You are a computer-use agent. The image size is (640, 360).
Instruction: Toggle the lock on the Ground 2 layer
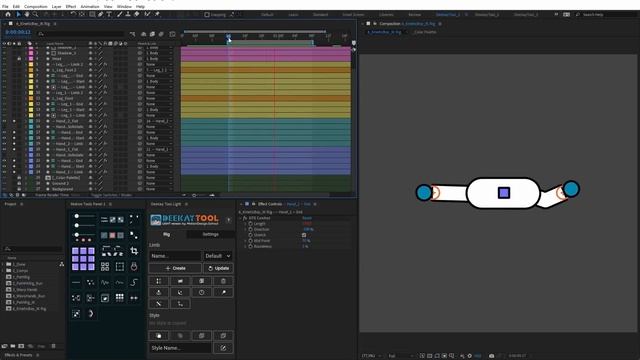coord(19,183)
